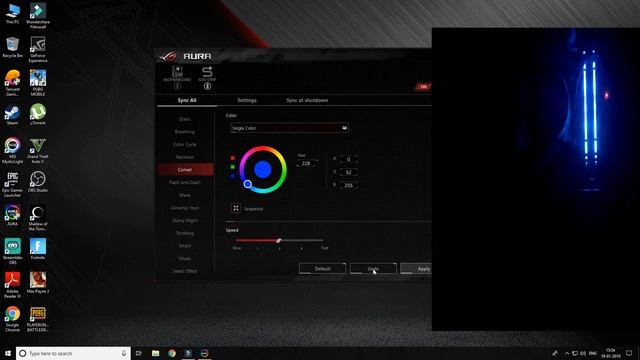The image size is (640, 360).
Task: Open PlayerUnknown's Battlegrounds shortcut
Action: pos(38,319)
